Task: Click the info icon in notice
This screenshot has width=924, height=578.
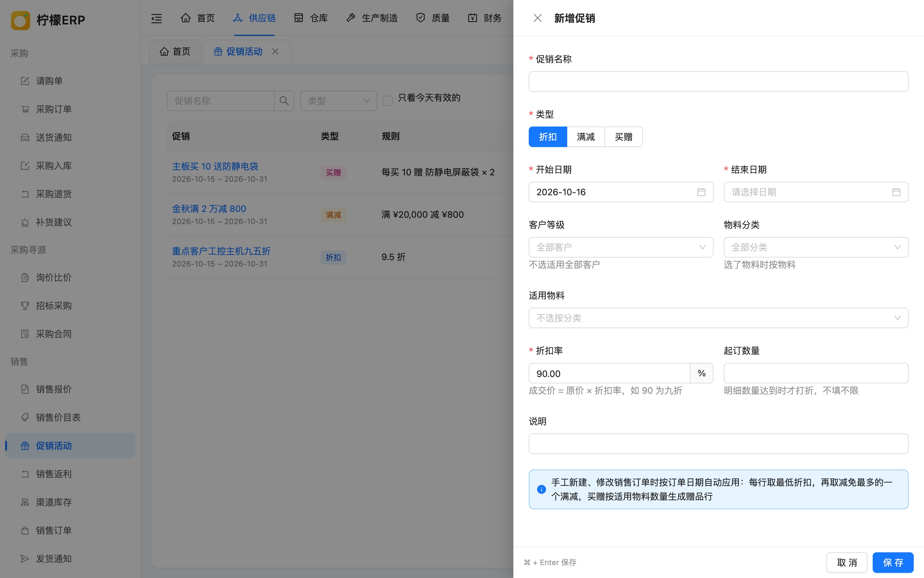Action: point(542,489)
